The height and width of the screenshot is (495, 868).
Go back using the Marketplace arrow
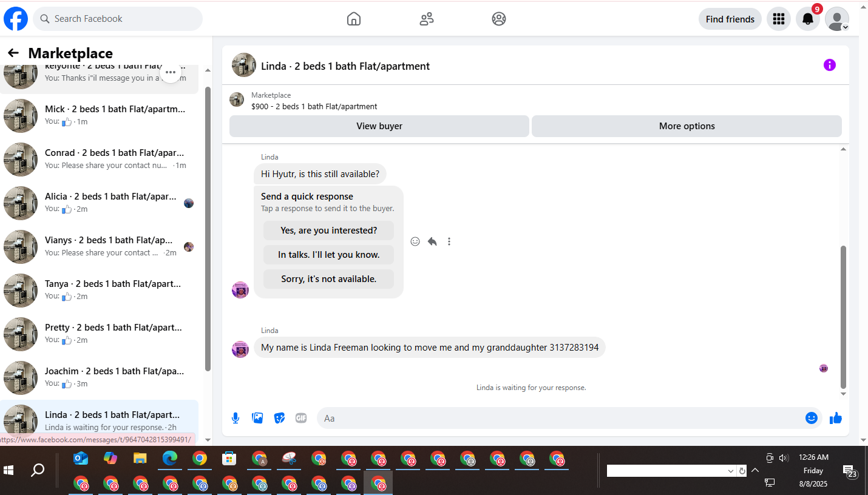(x=13, y=53)
